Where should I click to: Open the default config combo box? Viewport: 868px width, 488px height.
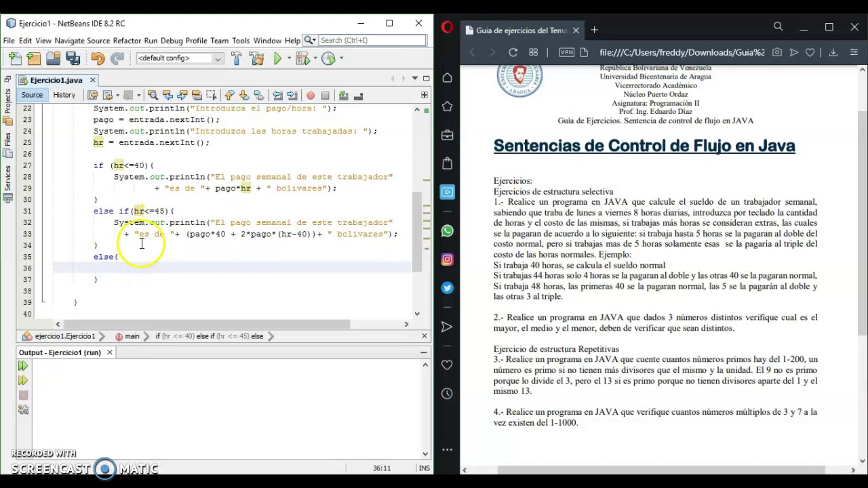pos(180,58)
